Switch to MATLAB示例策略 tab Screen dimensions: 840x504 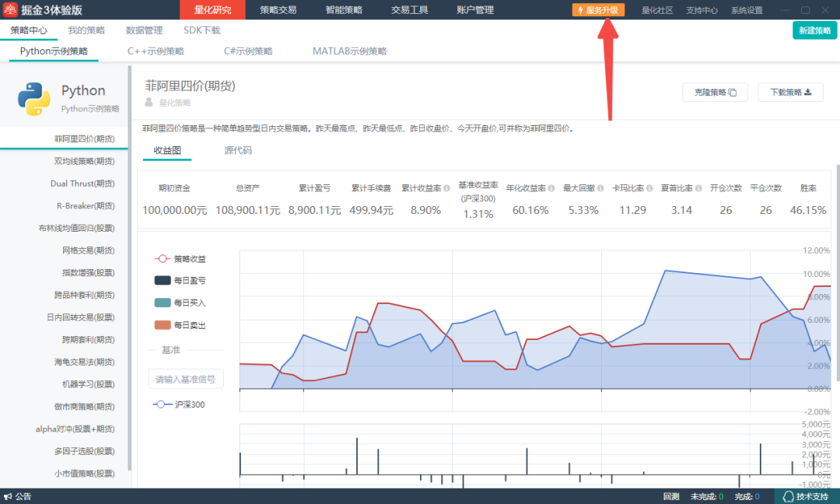[349, 51]
